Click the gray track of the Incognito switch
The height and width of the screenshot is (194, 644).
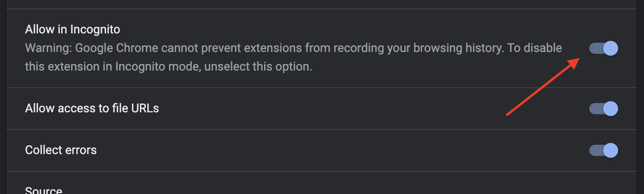tap(596, 48)
